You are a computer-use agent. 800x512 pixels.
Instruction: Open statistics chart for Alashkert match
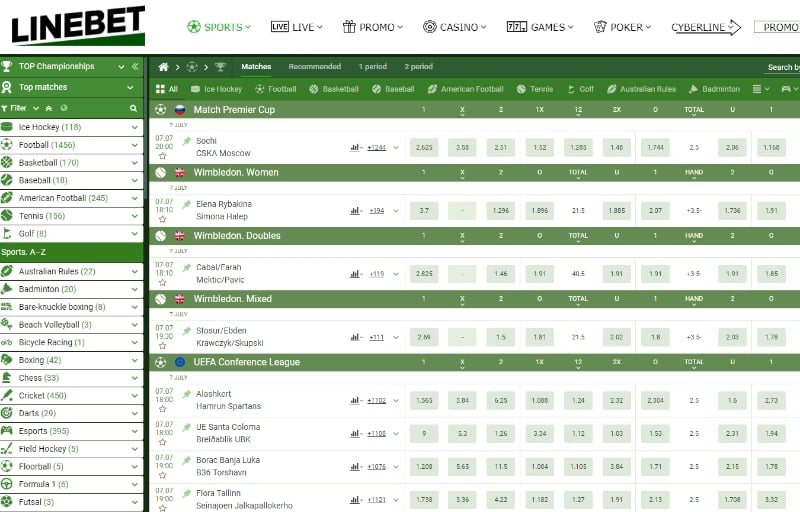click(x=356, y=400)
